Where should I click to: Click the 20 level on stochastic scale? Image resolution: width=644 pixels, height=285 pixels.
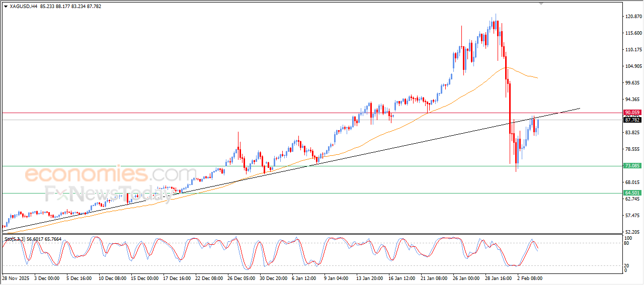(x=627, y=265)
